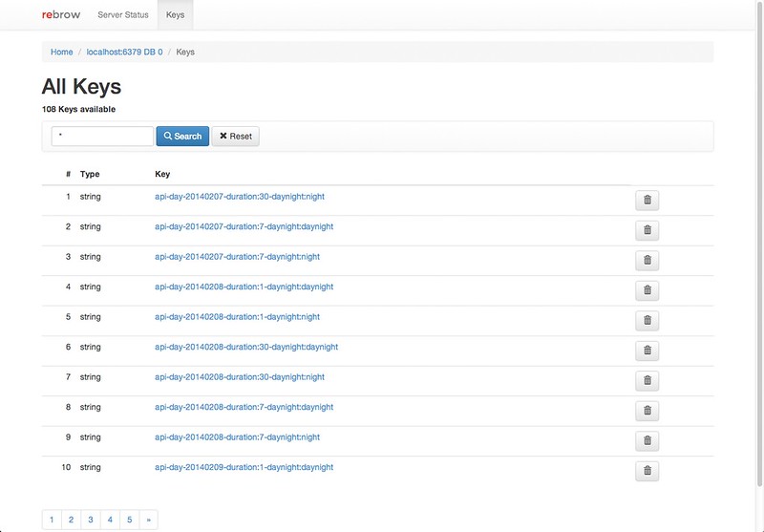The image size is (764, 532).
Task: Delete key row 1 using trash icon
Action: tap(647, 201)
